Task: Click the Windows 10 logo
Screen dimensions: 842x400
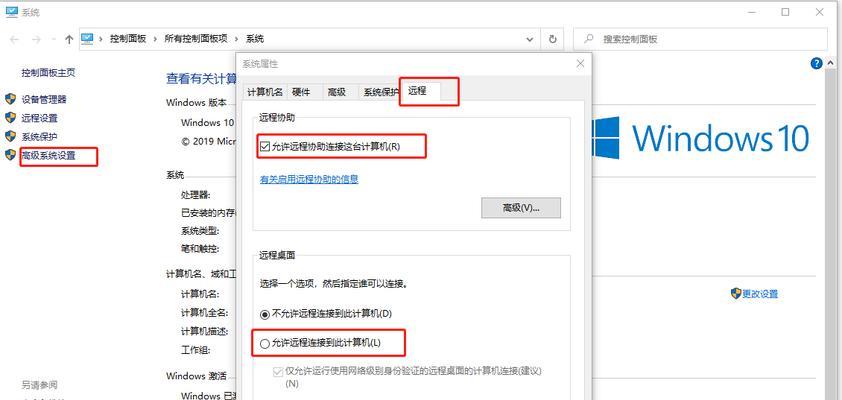Action: [x=701, y=137]
